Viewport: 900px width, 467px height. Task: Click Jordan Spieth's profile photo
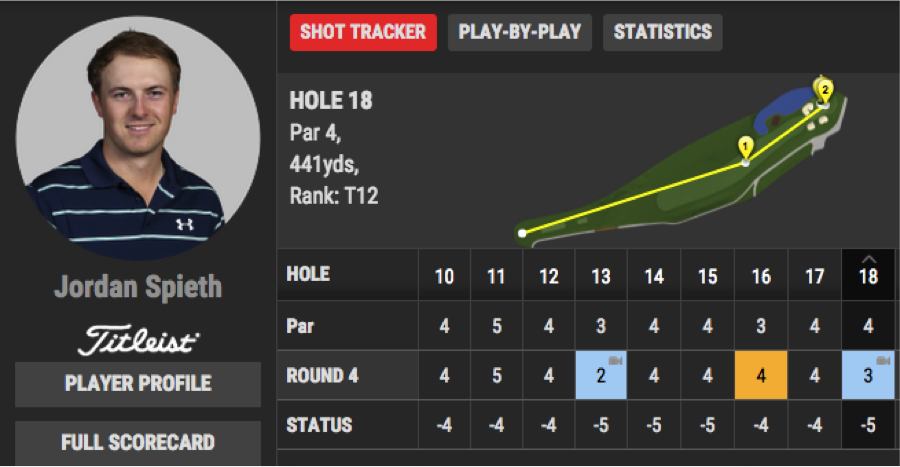[x=138, y=138]
